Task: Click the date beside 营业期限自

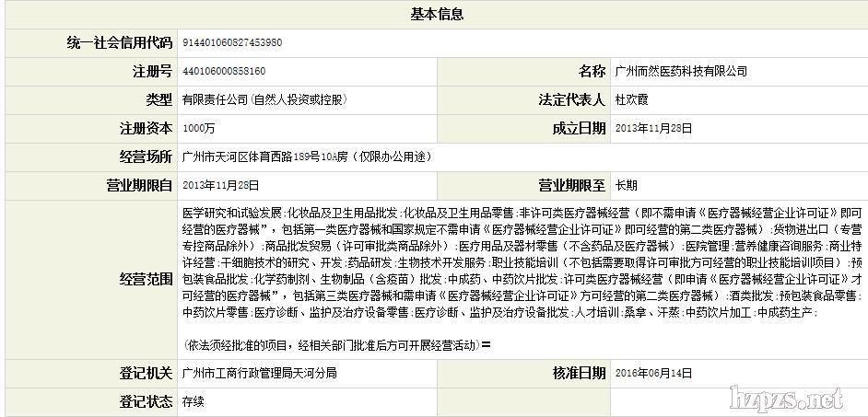Action: 221,185
